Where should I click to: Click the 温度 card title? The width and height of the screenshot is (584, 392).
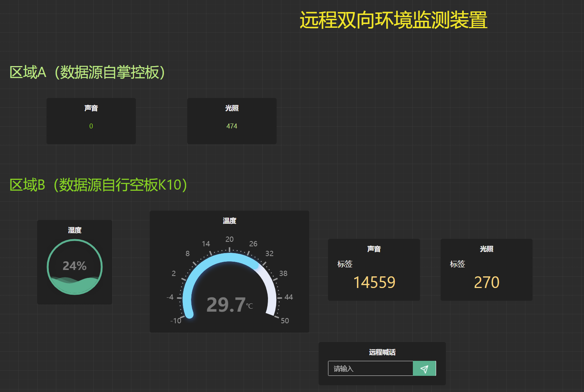pos(230,221)
